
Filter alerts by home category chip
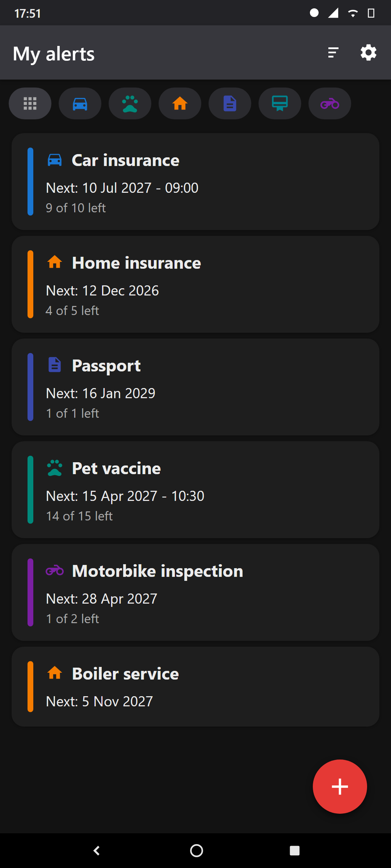coord(180,103)
